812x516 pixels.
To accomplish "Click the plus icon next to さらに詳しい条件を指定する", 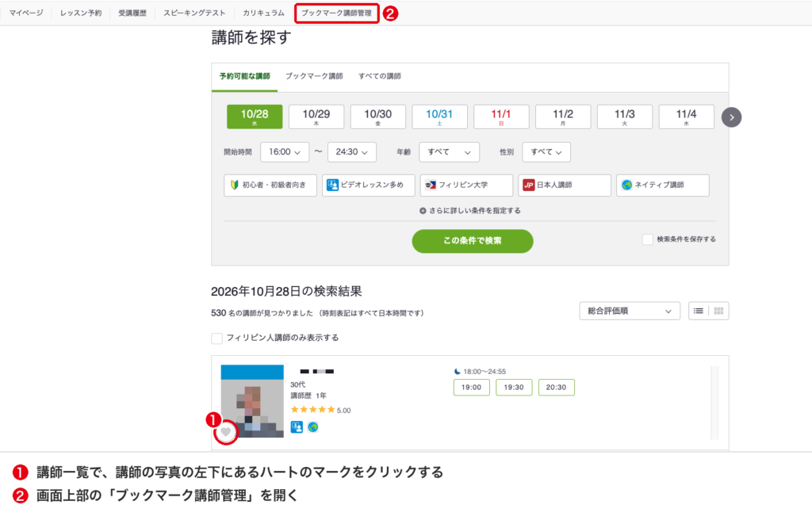I will [423, 211].
